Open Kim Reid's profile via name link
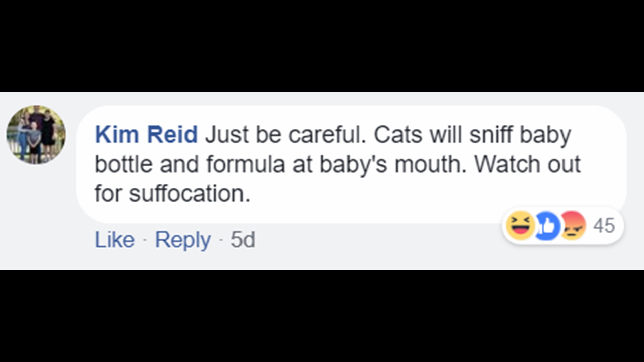 click(146, 135)
